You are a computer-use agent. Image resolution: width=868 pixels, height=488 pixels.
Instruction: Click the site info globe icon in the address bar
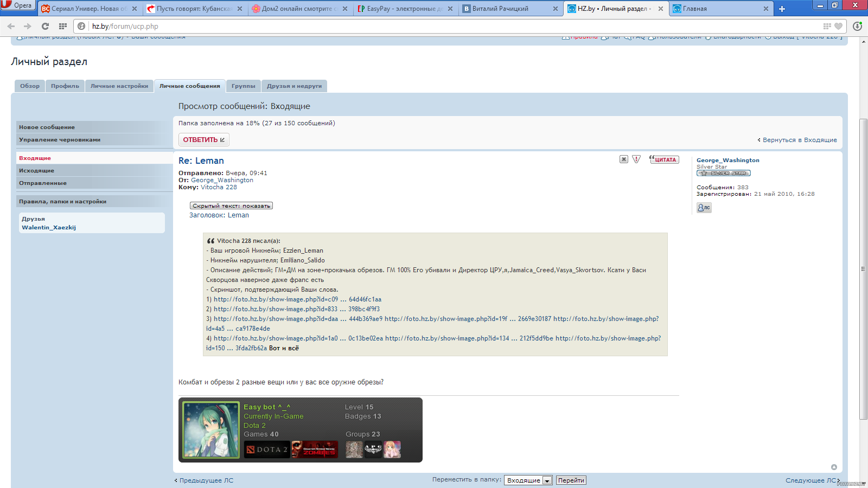click(x=81, y=26)
